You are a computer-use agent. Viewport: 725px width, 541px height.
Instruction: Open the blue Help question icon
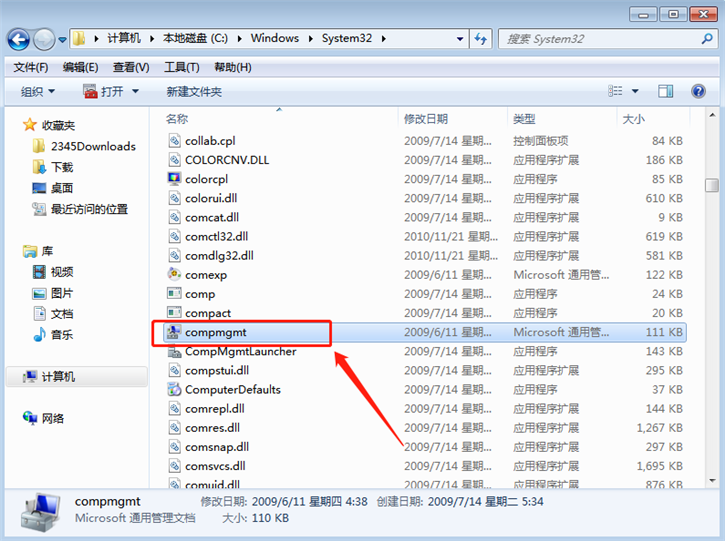[x=698, y=91]
